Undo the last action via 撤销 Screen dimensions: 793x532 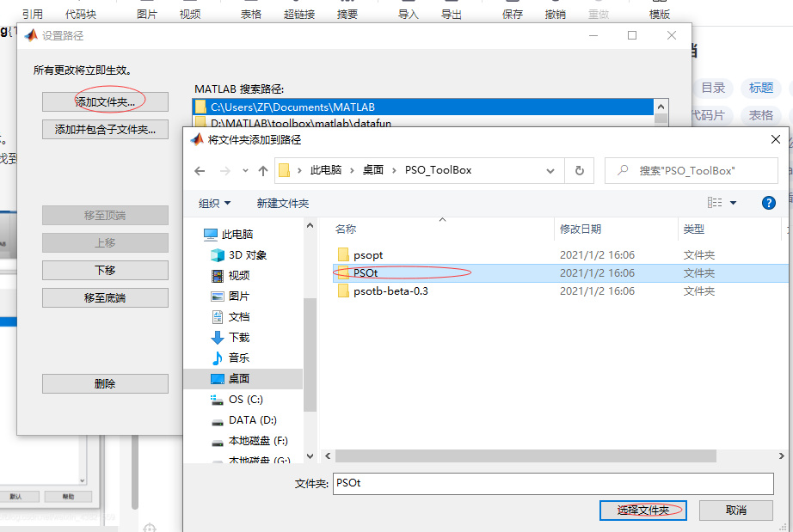pos(557,13)
